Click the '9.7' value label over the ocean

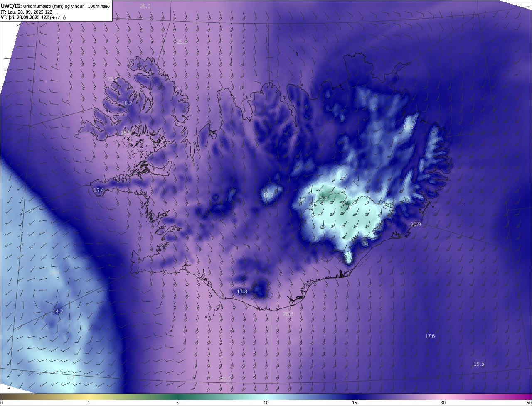(x=71, y=379)
